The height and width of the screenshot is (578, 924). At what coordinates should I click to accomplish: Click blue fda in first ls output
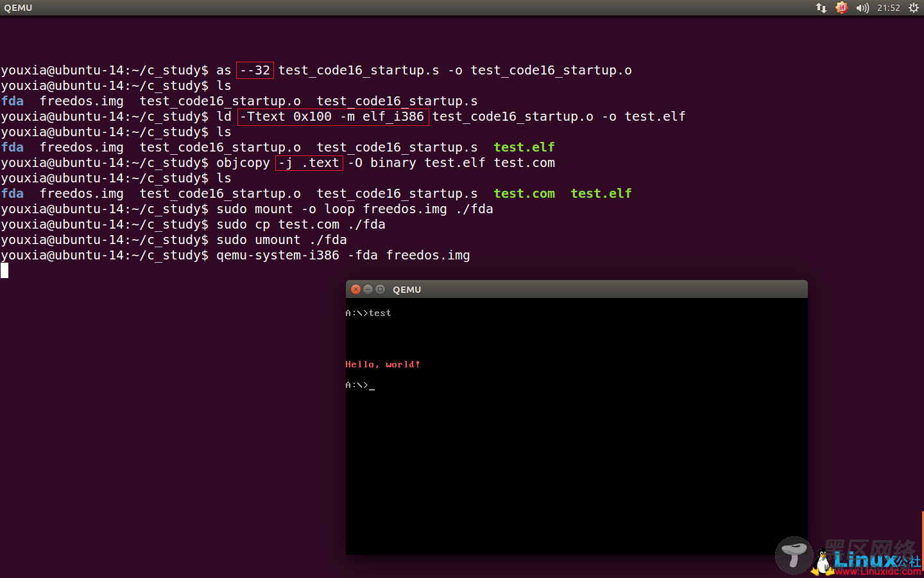12,101
